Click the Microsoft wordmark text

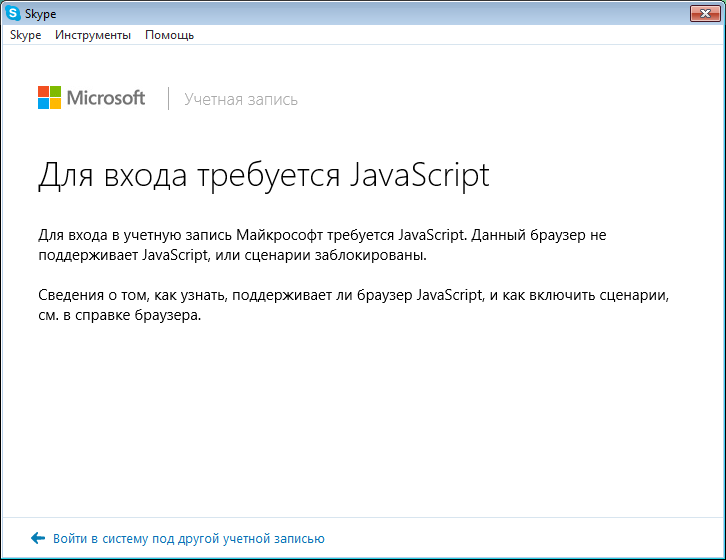[105, 98]
